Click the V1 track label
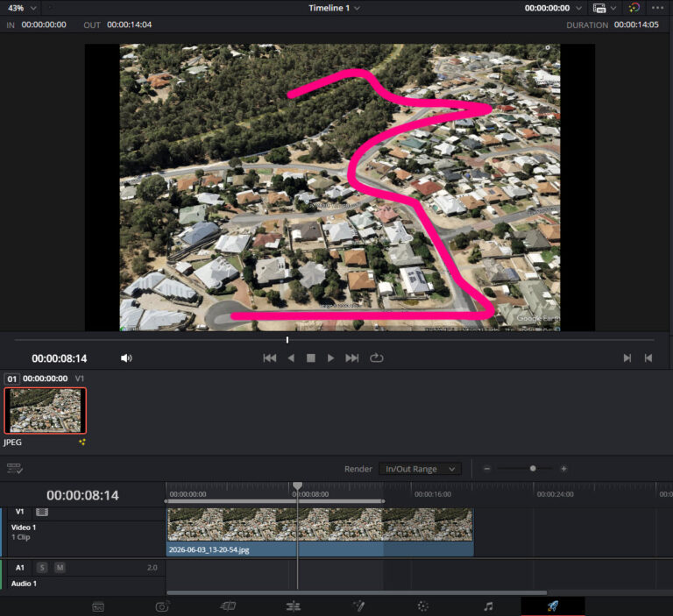 pos(20,512)
